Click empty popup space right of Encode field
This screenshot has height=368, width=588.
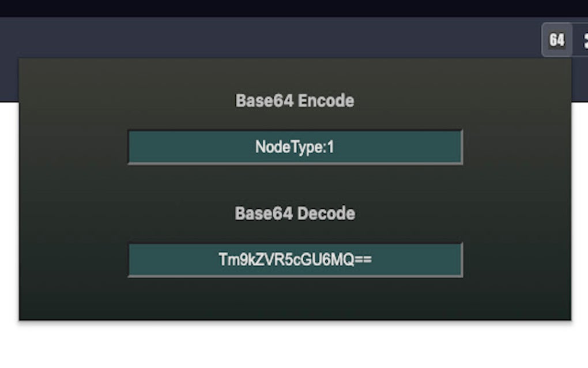(516, 147)
